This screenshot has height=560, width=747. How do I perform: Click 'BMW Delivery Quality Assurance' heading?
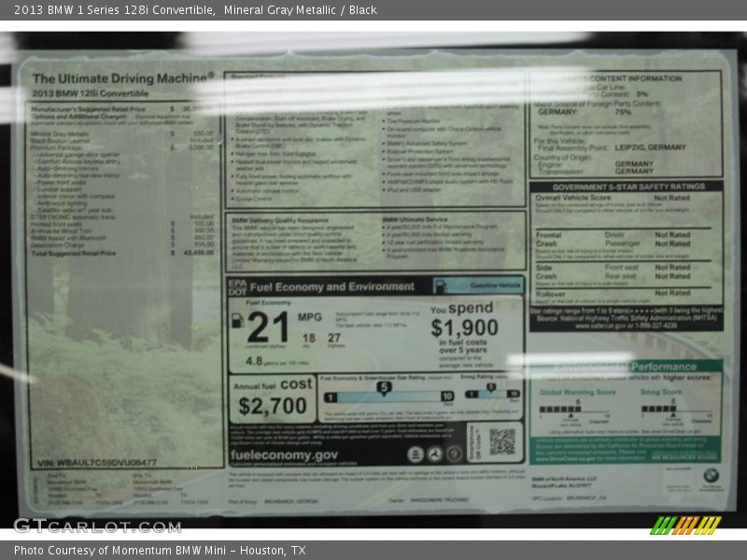coord(279,220)
